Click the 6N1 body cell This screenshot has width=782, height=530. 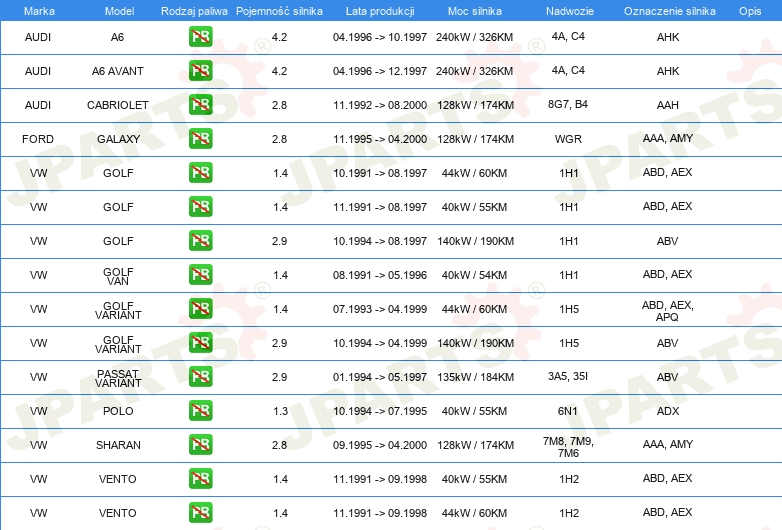568,411
